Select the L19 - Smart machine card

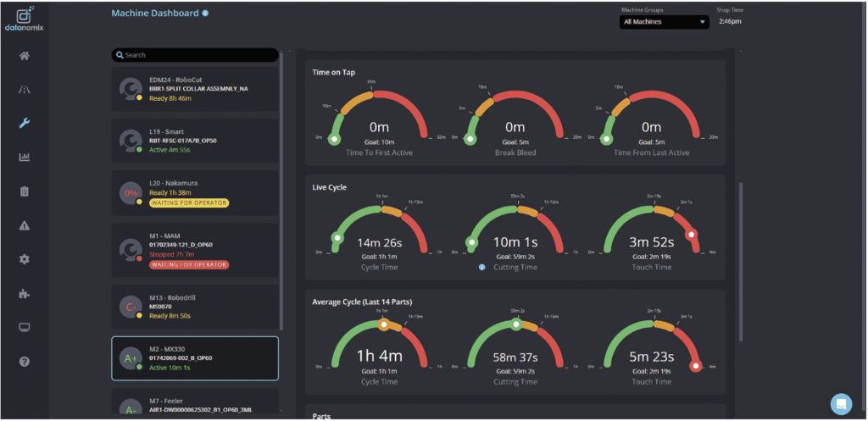click(195, 141)
